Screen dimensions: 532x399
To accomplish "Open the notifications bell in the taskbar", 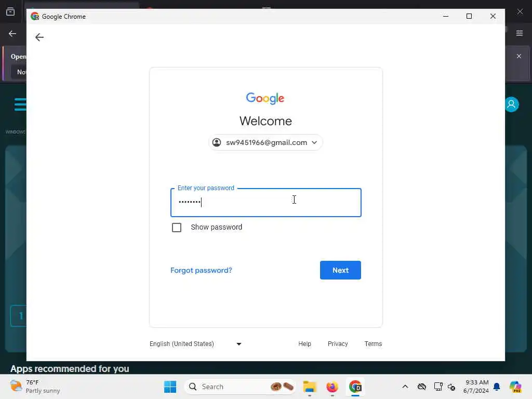I will pyautogui.click(x=497, y=387).
